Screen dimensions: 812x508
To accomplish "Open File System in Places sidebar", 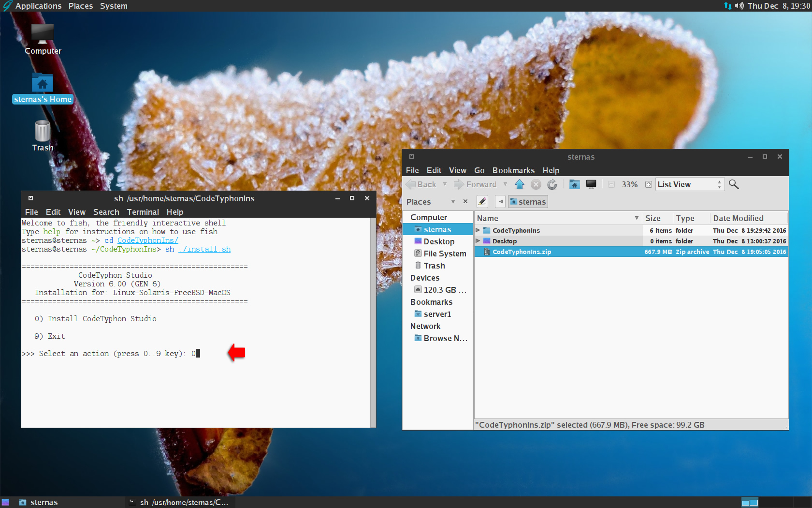I will (x=440, y=254).
